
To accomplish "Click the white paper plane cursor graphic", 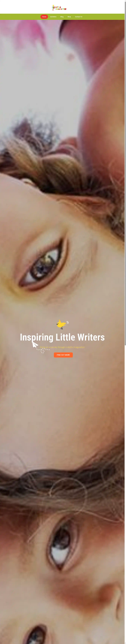I will click(x=35, y=345).
